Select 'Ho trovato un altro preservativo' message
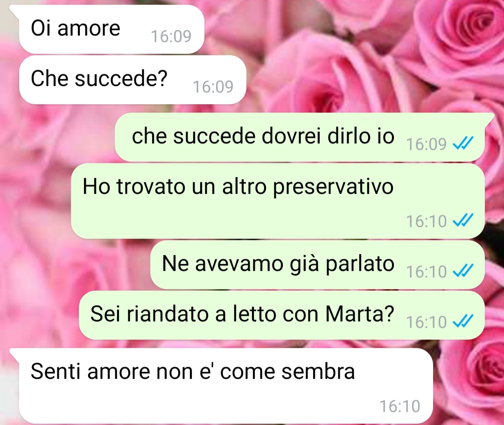Image resolution: width=504 pixels, height=425 pixels. coord(278,201)
